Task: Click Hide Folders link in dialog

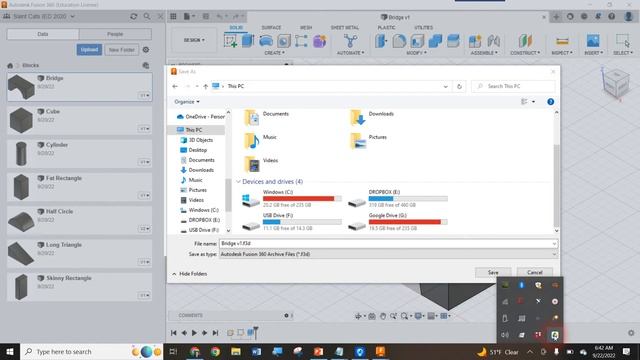Action: click(190, 274)
